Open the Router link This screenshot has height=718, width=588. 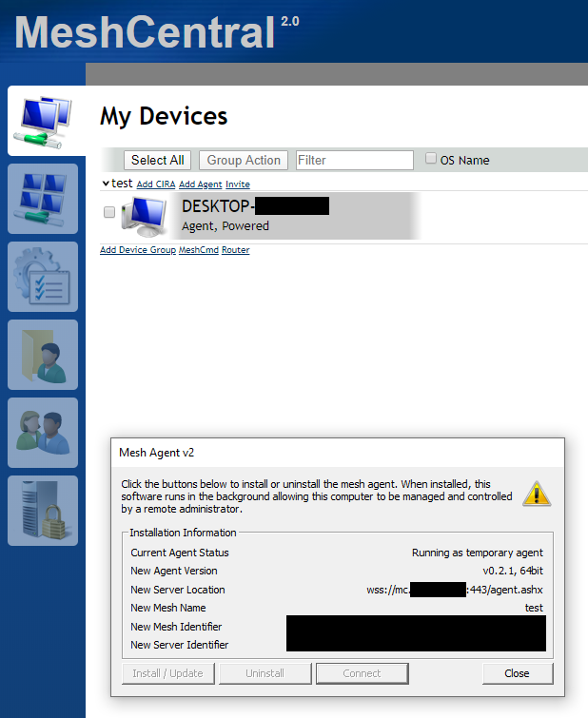[x=236, y=250]
